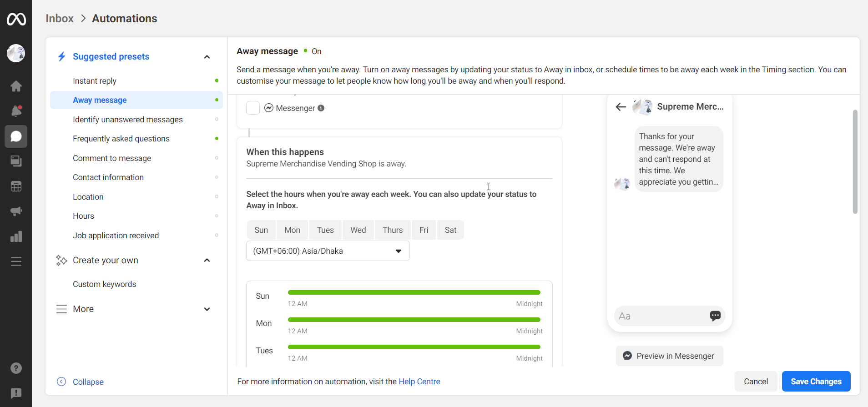Screen dimensions: 868x407
Task: Toggle Sun day button
Action: 261,230
